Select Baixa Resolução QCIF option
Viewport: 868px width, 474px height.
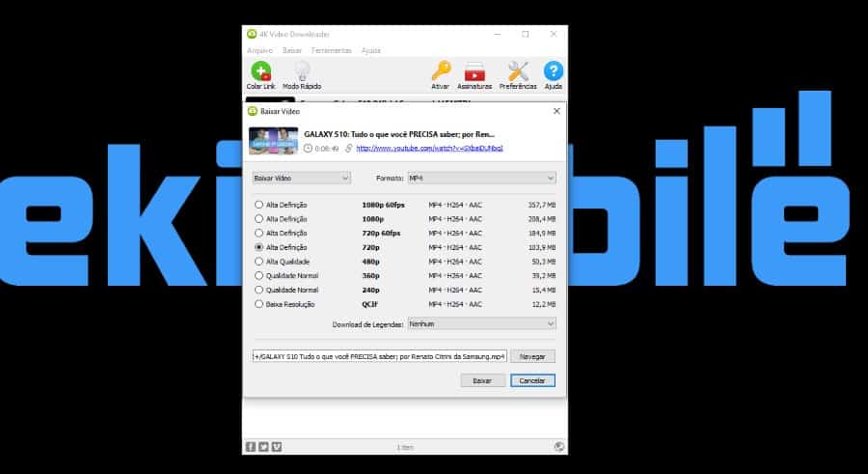click(x=258, y=304)
